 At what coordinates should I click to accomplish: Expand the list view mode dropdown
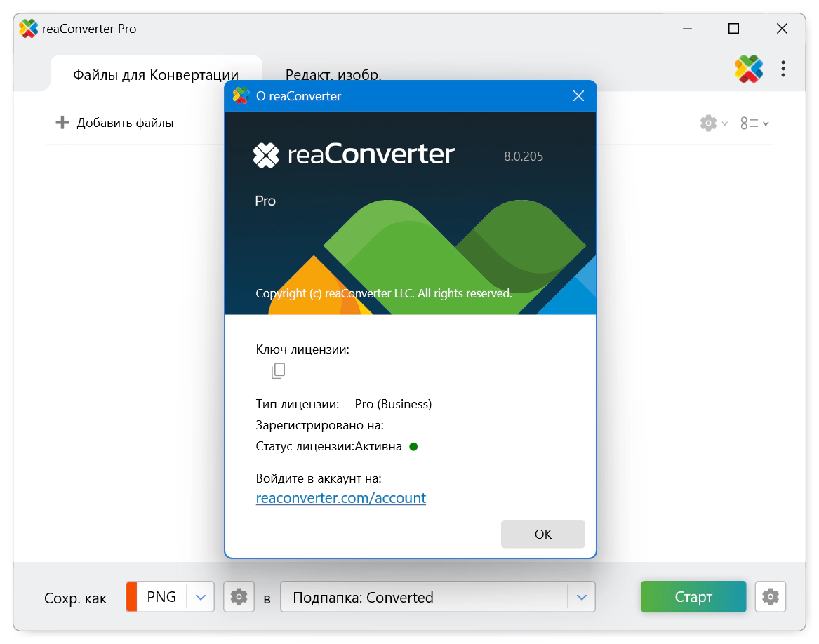754,123
